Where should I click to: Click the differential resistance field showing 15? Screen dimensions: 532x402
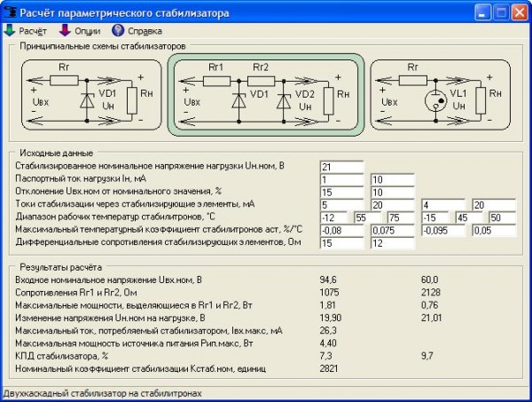tap(341, 242)
